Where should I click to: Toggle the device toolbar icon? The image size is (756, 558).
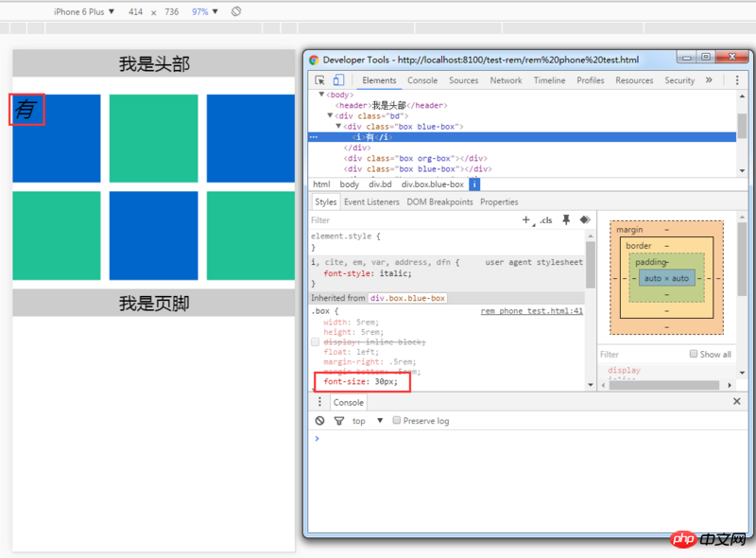338,80
